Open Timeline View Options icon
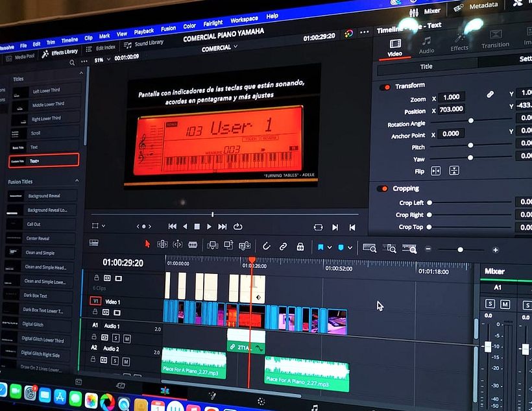Viewport: 532px width, 411px height. point(93,243)
